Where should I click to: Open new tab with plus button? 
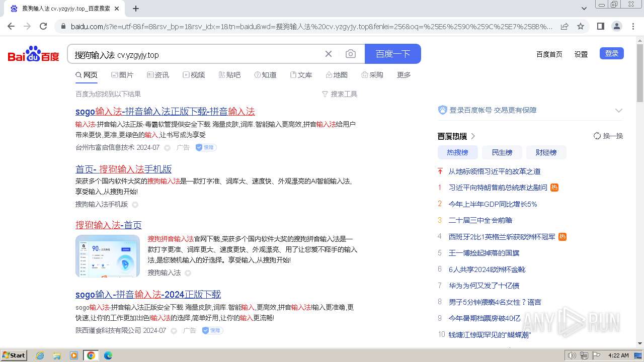136,9
